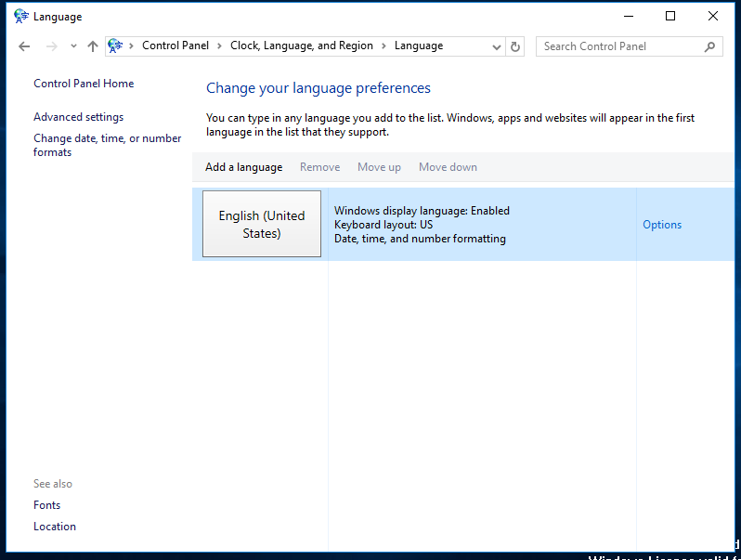
Task: Minimize the Language window
Action: (x=629, y=16)
